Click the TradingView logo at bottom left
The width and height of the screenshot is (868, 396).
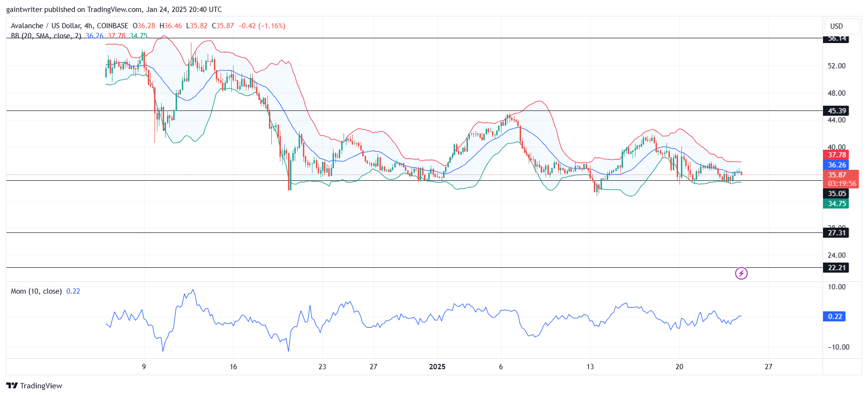(x=34, y=385)
